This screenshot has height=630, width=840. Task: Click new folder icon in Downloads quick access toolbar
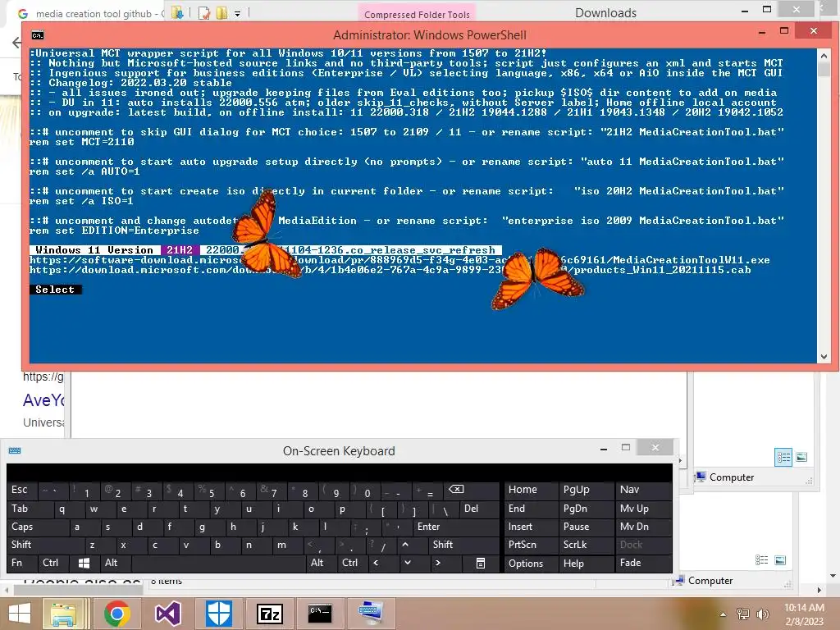(x=221, y=13)
